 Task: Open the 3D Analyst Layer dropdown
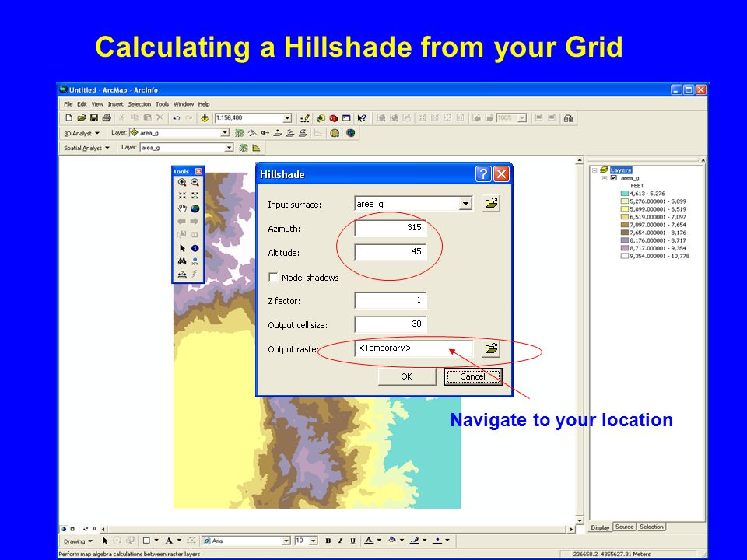click(x=225, y=133)
